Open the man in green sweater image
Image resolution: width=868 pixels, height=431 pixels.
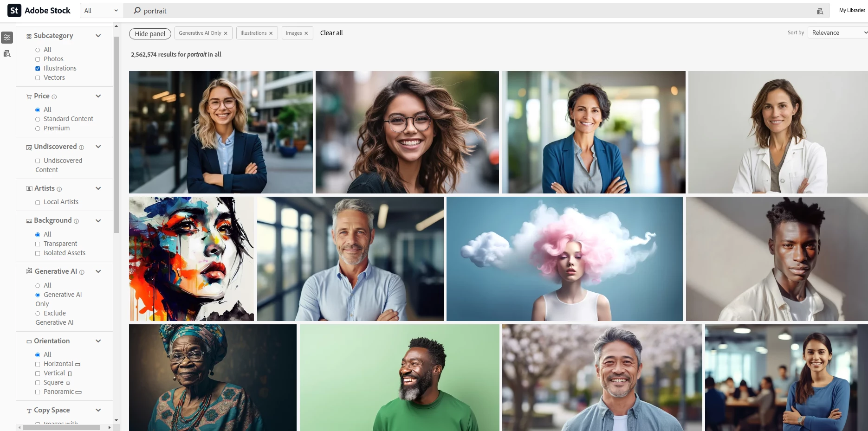400,378
